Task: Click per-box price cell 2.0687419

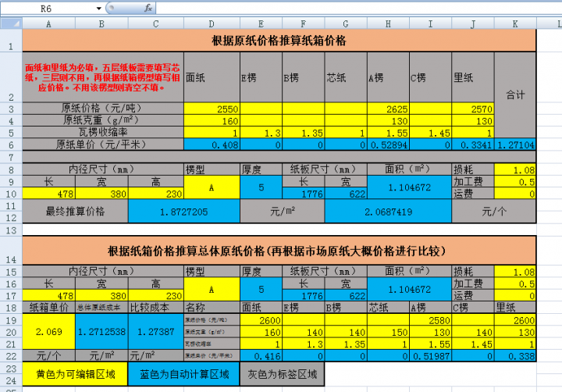Action: 388,212
